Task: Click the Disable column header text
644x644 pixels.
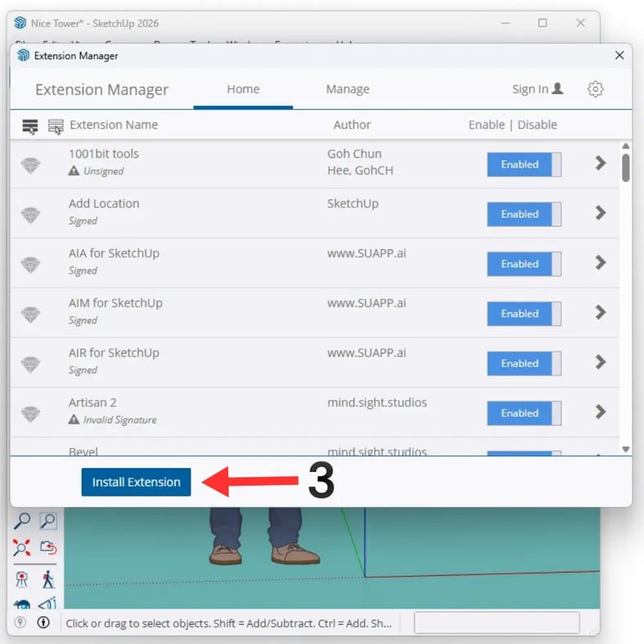Action: pyautogui.click(x=538, y=124)
